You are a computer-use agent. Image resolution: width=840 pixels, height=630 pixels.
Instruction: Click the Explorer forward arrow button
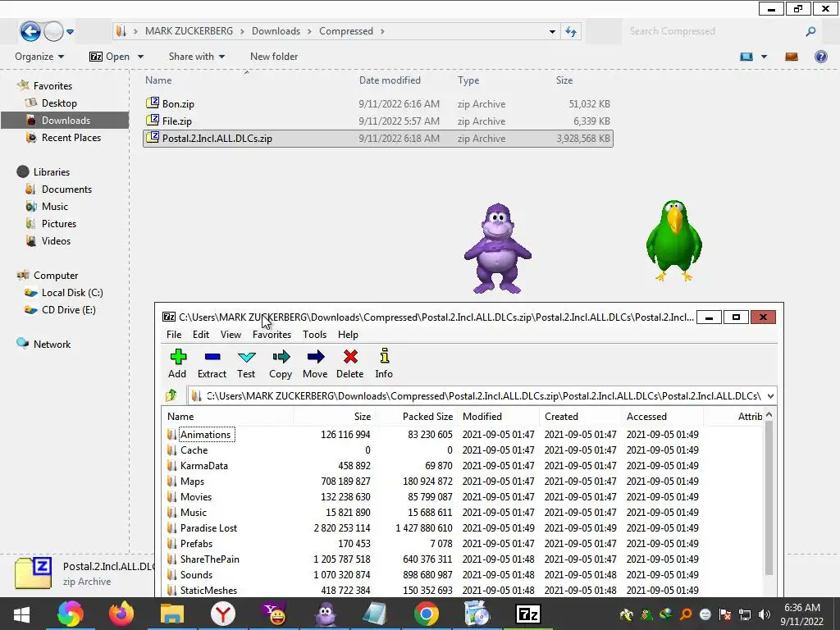pyautogui.click(x=53, y=31)
